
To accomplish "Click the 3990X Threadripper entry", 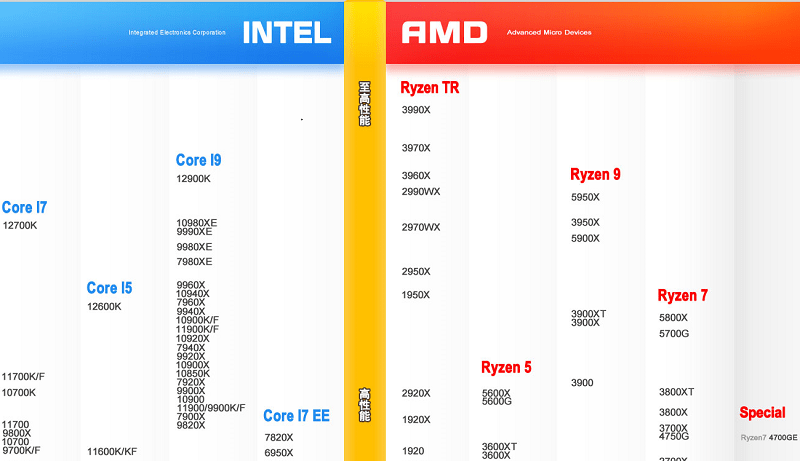I will [x=416, y=110].
